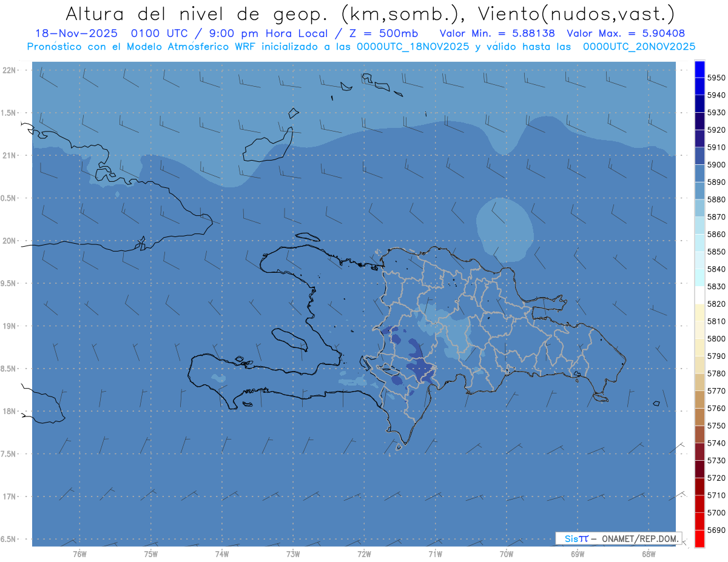Image resolution: width=728 pixels, height=562 pixels.
Task: Click the '19N' latitude label
Action: 9,326
